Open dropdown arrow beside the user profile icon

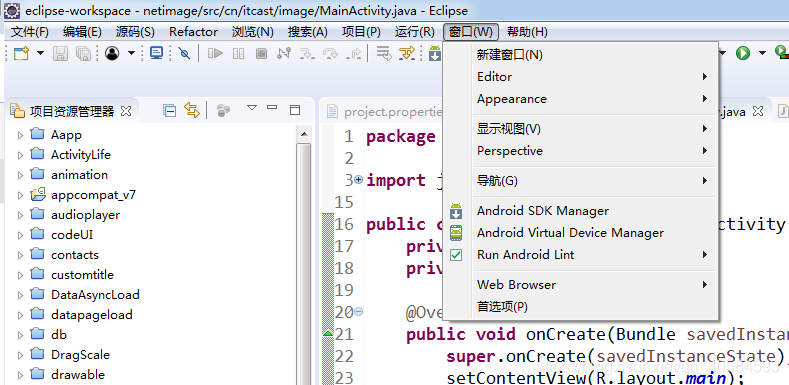click(x=131, y=53)
